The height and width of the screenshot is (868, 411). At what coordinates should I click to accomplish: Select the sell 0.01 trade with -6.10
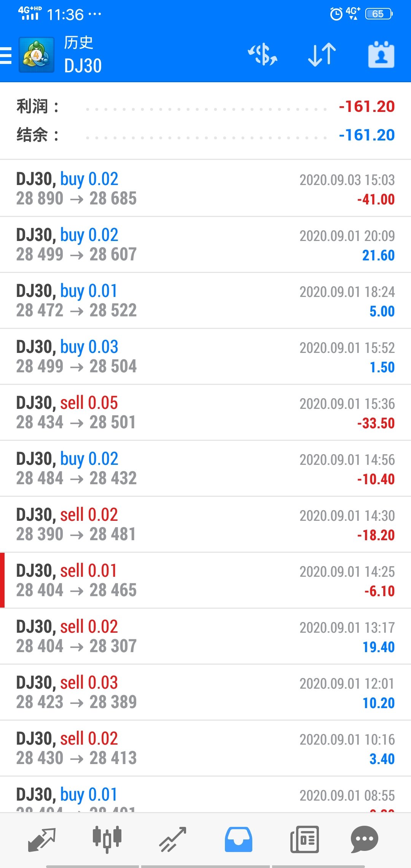coord(205,580)
